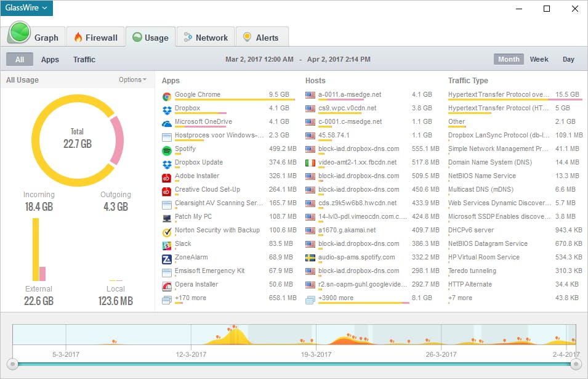This screenshot has height=379, width=588.
Task: Open the Options dropdown in All Usage
Action: point(132,79)
